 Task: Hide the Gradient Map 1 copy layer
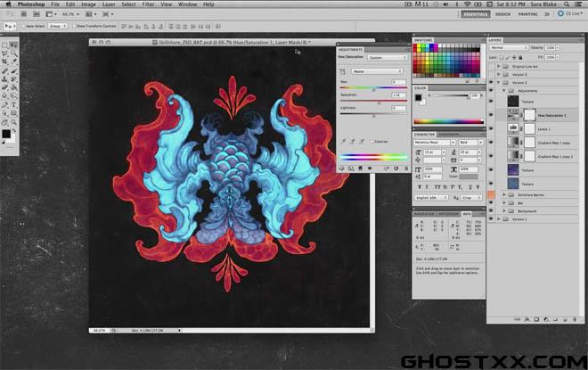click(x=491, y=143)
